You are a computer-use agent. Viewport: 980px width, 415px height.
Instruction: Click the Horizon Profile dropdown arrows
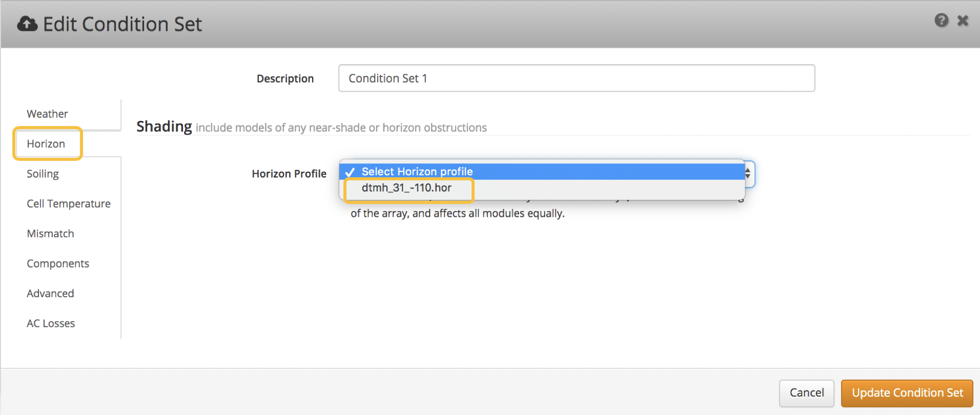pos(748,174)
